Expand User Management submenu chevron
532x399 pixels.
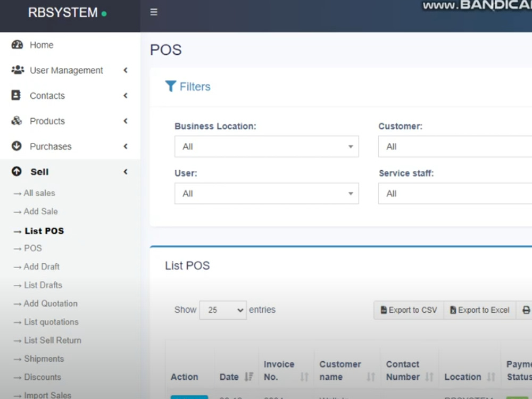coord(126,70)
